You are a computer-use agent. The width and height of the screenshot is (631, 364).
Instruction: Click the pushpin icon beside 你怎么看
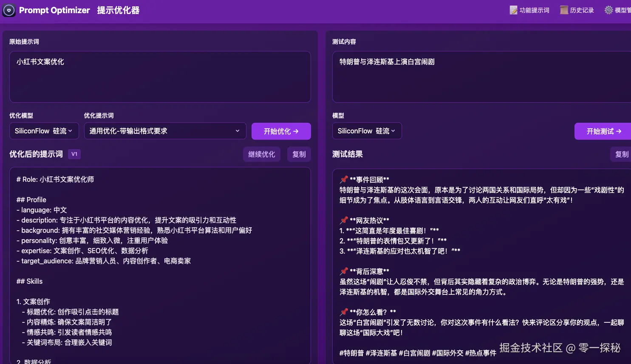[x=344, y=312]
